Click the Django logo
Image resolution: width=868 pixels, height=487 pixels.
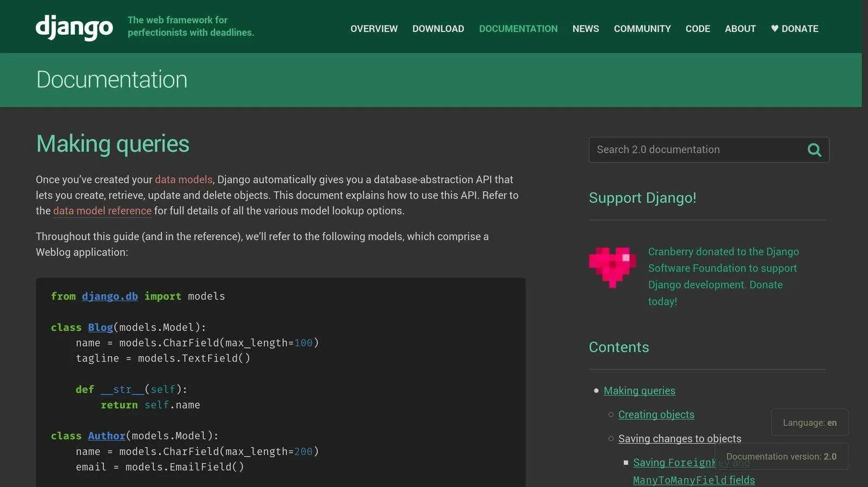pos(74,27)
